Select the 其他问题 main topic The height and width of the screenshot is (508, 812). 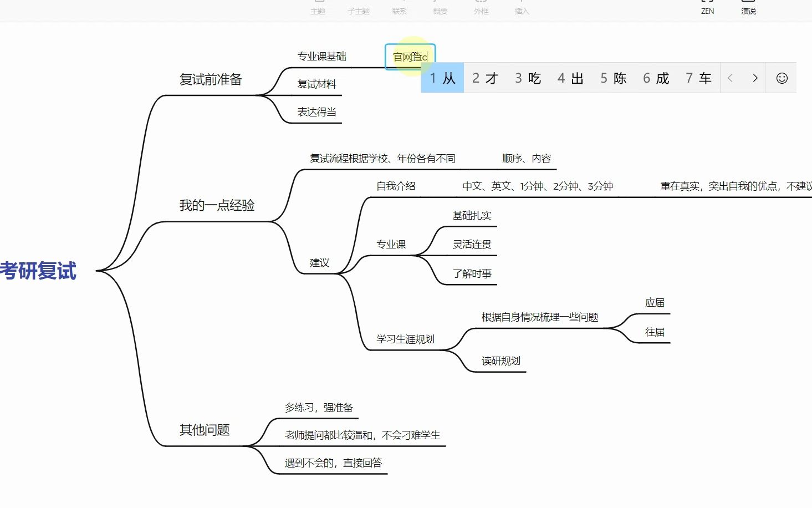[205, 430]
